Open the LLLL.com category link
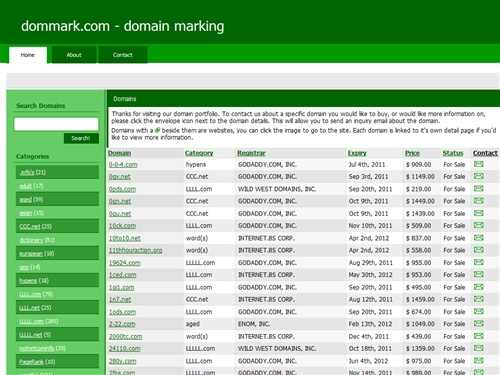The width and height of the screenshot is (500, 375). [30, 294]
